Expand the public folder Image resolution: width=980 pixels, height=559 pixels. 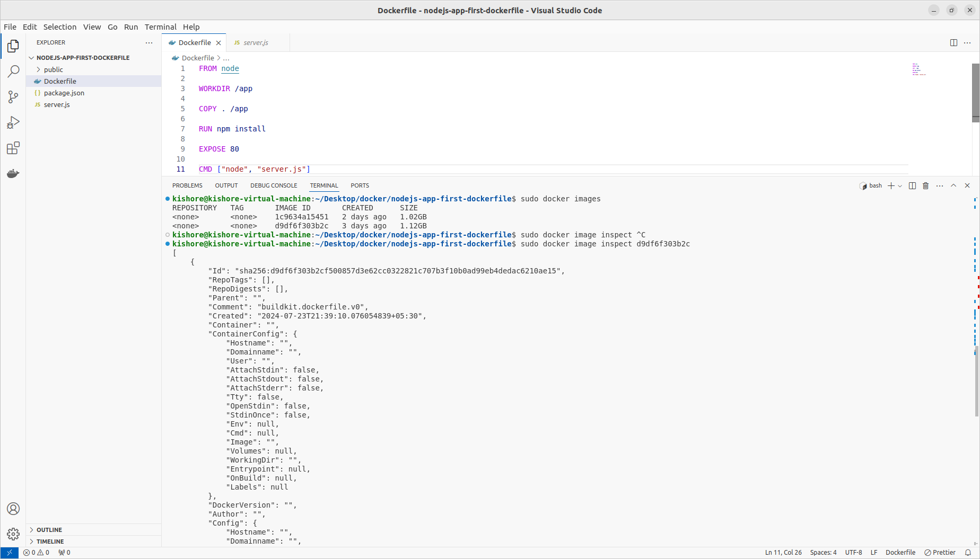pyautogui.click(x=53, y=69)
